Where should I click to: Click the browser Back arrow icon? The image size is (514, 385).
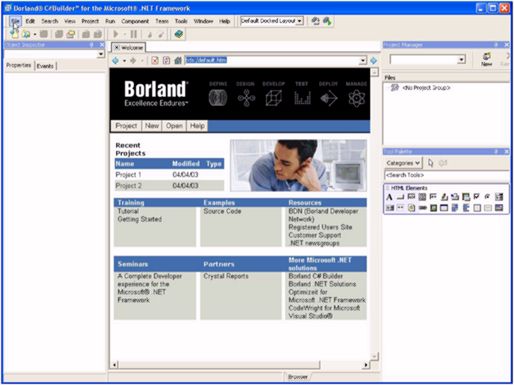115,60
